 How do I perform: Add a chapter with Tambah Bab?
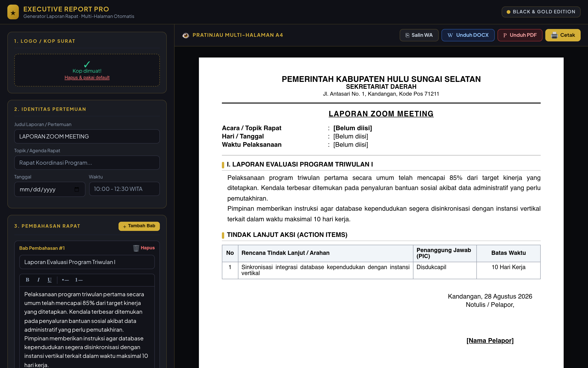click(x=139, y=226)
